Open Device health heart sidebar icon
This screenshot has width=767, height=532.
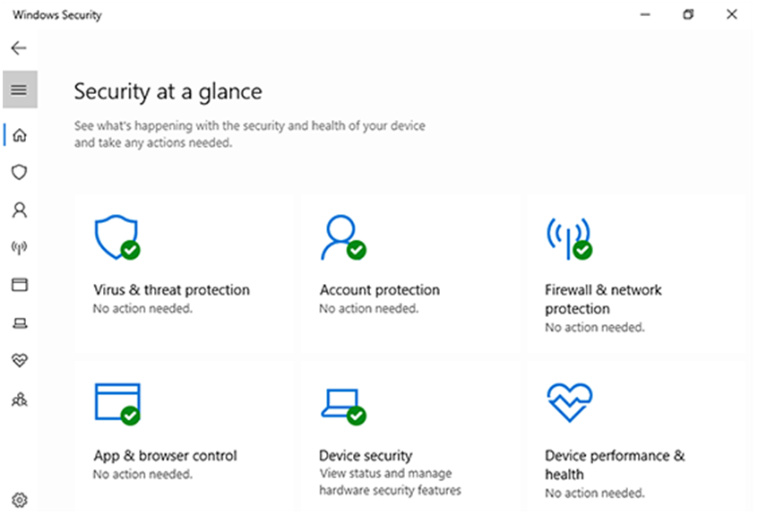(20, 361)
